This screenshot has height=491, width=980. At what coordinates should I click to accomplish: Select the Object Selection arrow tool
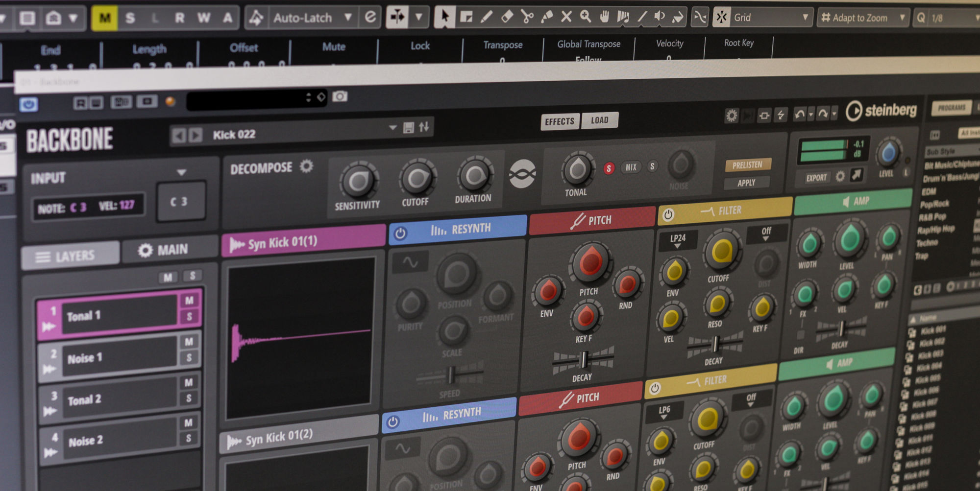click(444, 16)
